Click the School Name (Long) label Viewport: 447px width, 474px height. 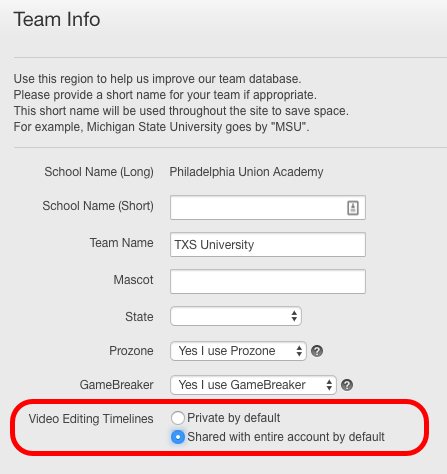(x=99, y=172)
